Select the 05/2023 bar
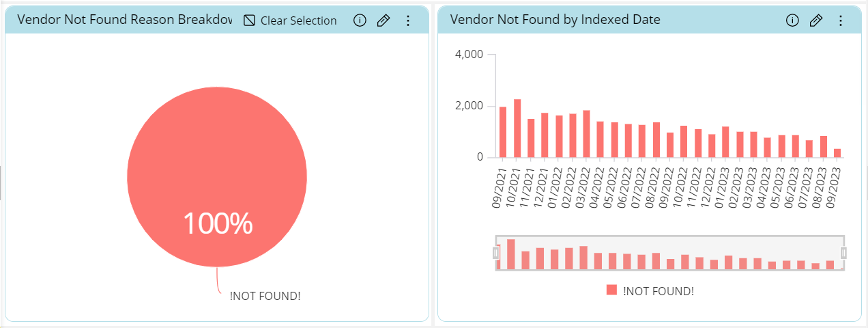This screenshot has width=868, height=328. pyautogui.click(x=781, y=146)
